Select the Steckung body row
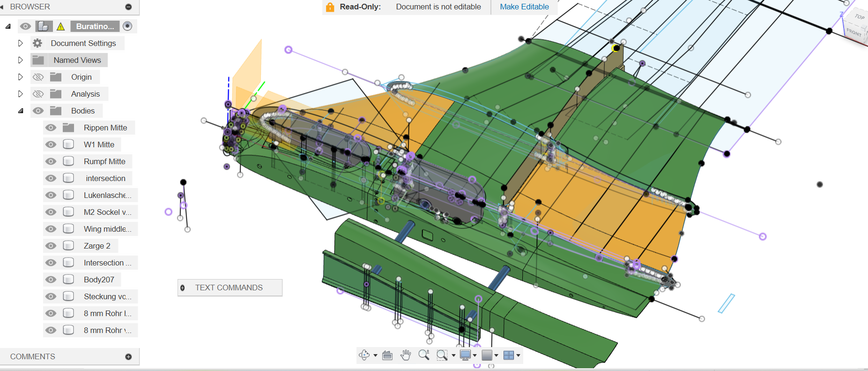868x371 pixels. (x=90, y=296)
